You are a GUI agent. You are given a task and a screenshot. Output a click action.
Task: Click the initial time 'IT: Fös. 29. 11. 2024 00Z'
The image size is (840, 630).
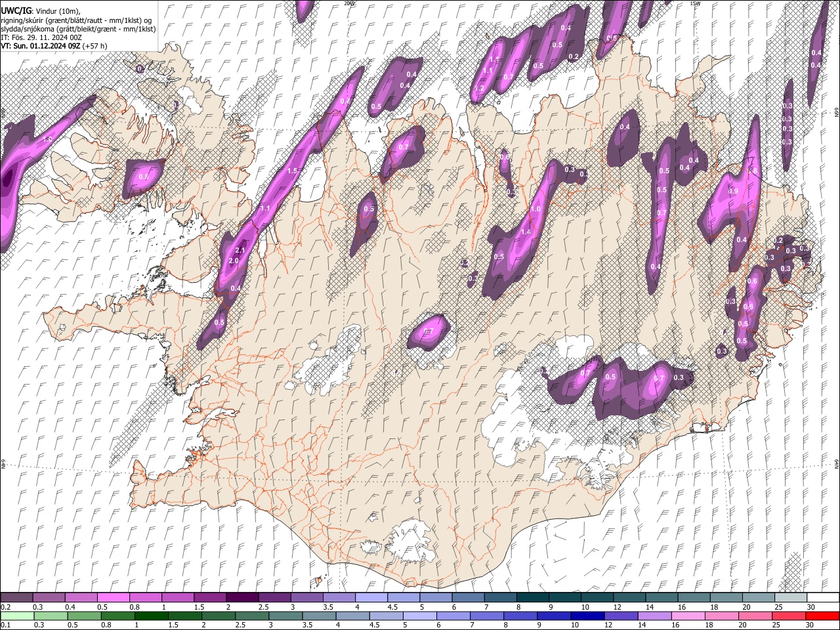click(x=41, y=37)
